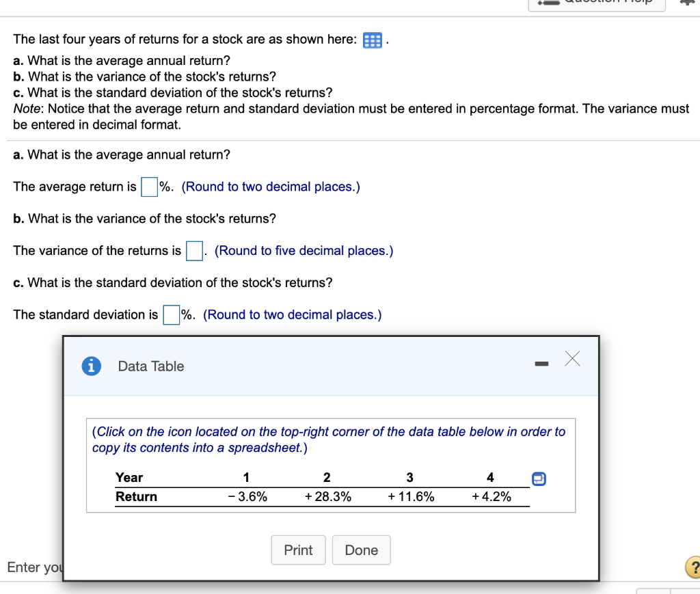Click the Data Table dialog title
The width and height of the screenshot is (700, 594).
click(151, 366)
